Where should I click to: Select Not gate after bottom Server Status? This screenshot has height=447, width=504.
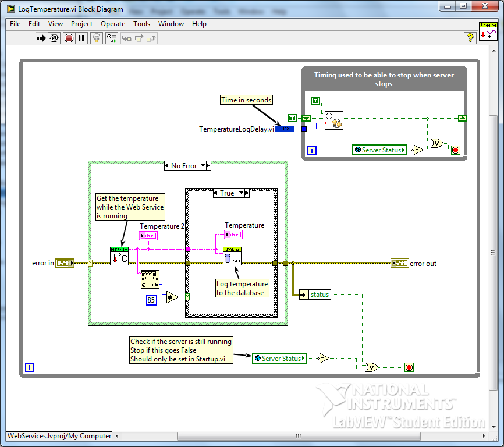pos(324,358)
